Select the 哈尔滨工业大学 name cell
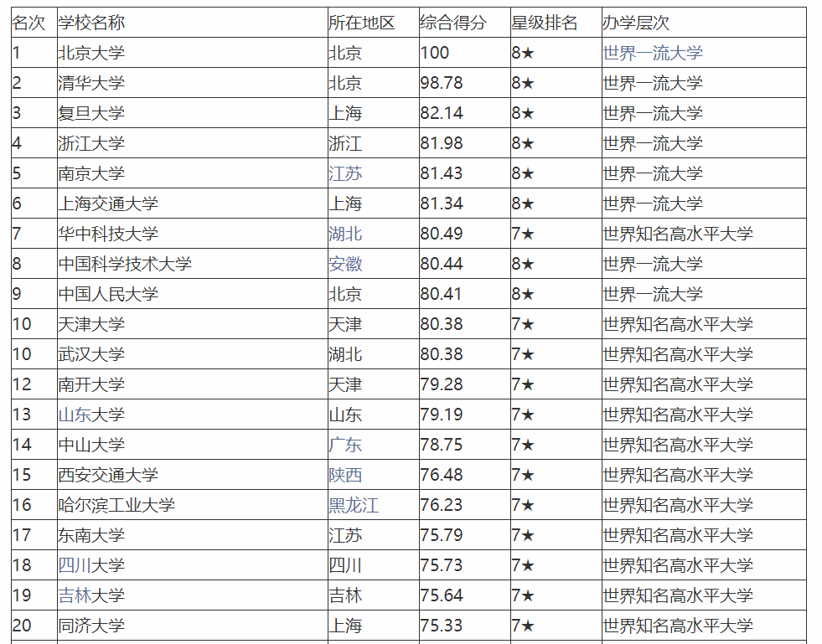Viewport: 822px width, 644px height. click(193, 505)
